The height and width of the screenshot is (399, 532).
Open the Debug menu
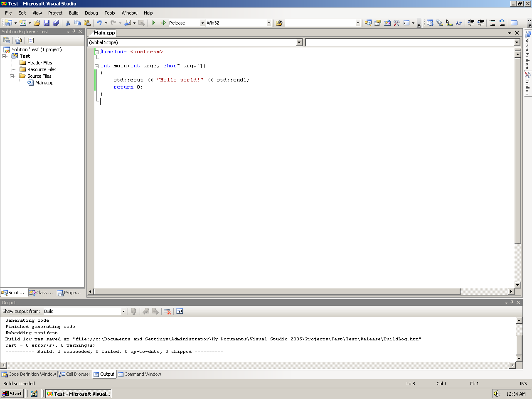tap(91, 13)
